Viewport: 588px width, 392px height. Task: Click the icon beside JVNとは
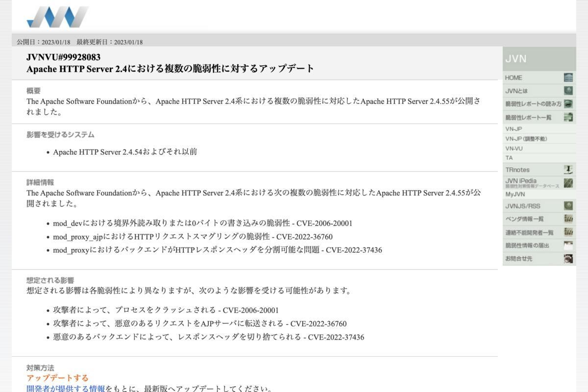point(568,91)
